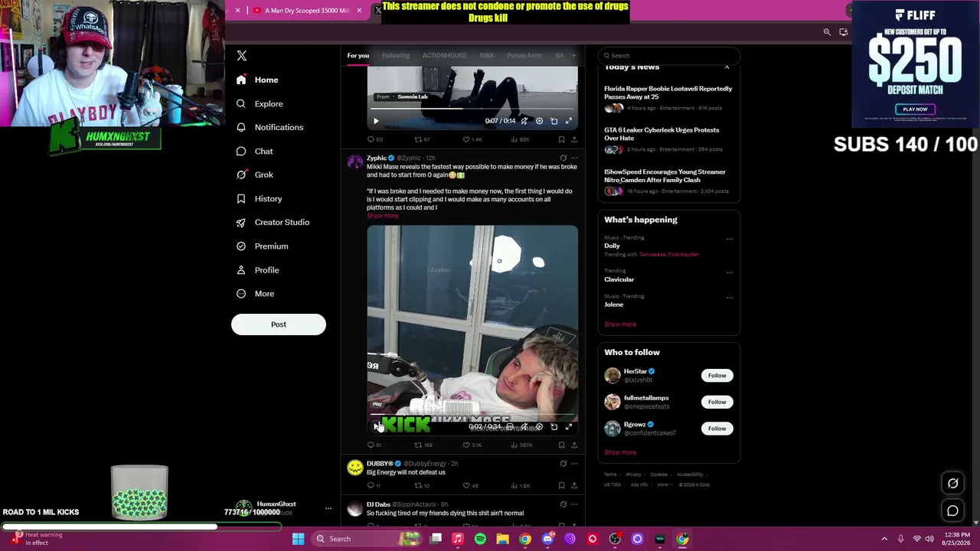The width and height of the screenshot is (980, 551).
Task: Open Premium in the X sidebar
Action: click(x=263, y=246)
